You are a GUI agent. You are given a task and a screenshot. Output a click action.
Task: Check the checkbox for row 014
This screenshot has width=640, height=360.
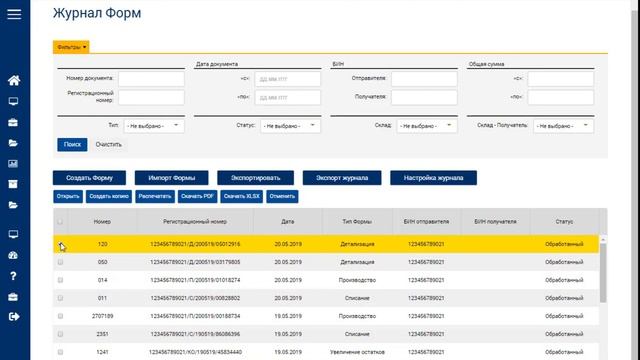click(60, 280)
